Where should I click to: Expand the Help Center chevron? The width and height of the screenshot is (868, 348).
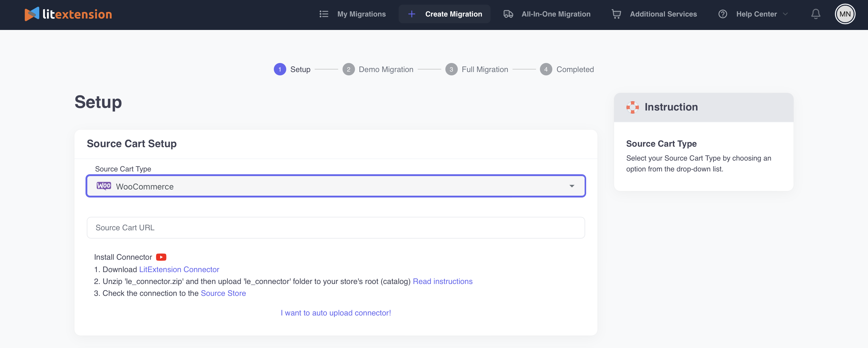click(786, 14)
